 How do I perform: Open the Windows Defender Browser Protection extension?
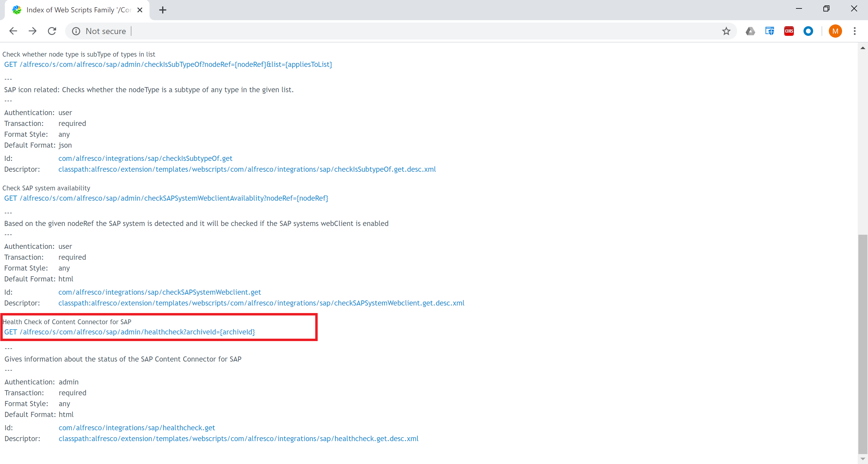[x=770, y=31]
